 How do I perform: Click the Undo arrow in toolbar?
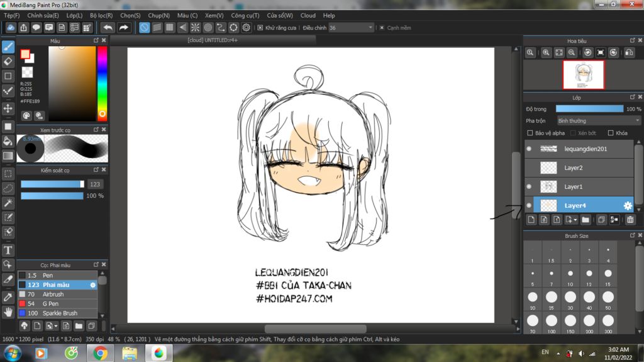pyautogui.click(x=108, y=28)
